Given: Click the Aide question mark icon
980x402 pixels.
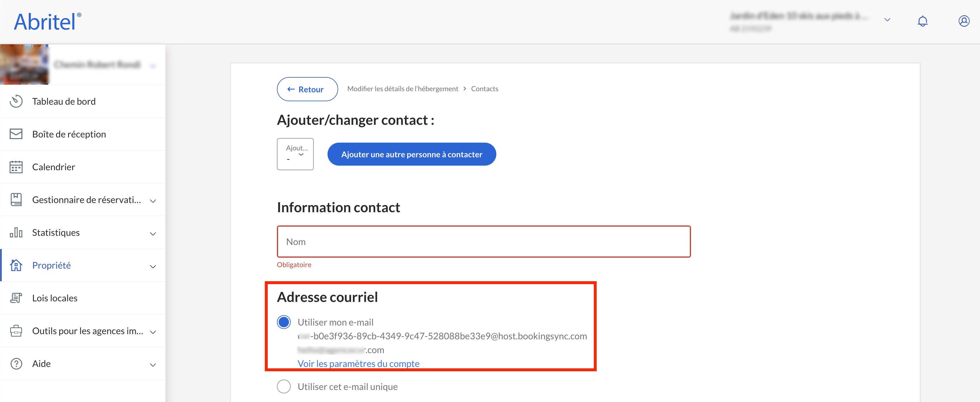Looking at the screenshot, I should 16,363.
